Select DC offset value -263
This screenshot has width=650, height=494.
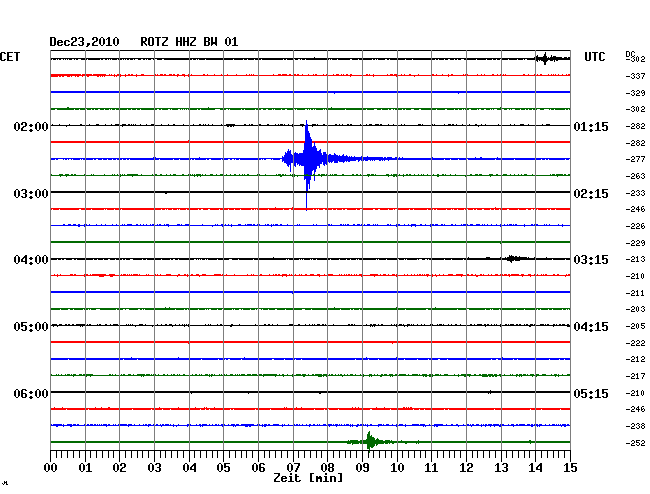(x=635, y=176)
